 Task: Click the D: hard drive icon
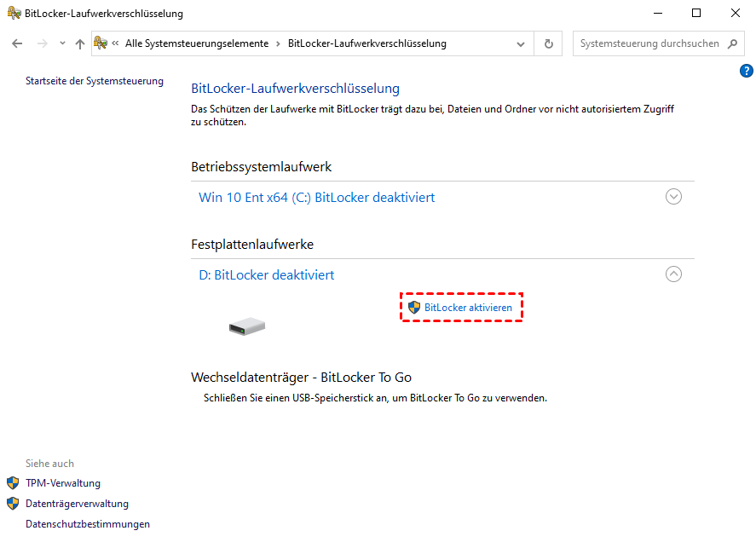(x=247, y=326)
